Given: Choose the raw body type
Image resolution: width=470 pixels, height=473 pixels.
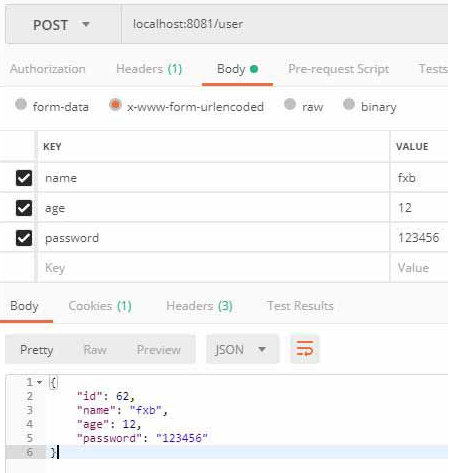Looking at the screenshot, I should click(290, 104).
